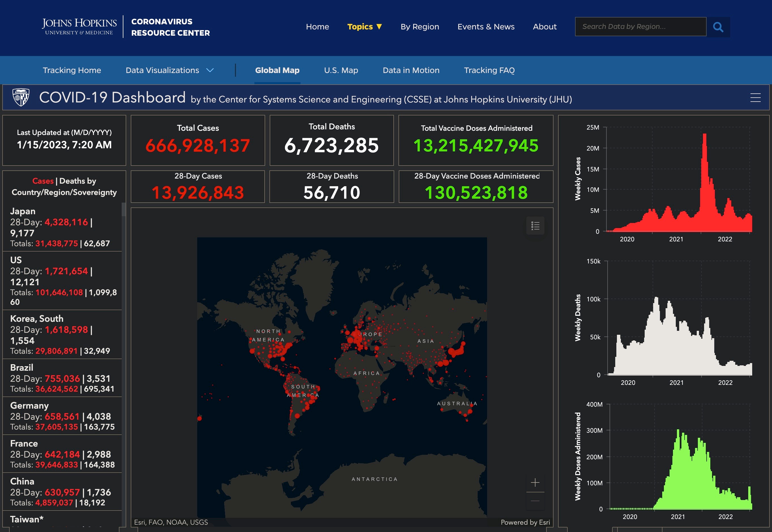Select Japan in the country list
Image resolution: width=772 pixels, height=532 pixels.
point(62,227)
